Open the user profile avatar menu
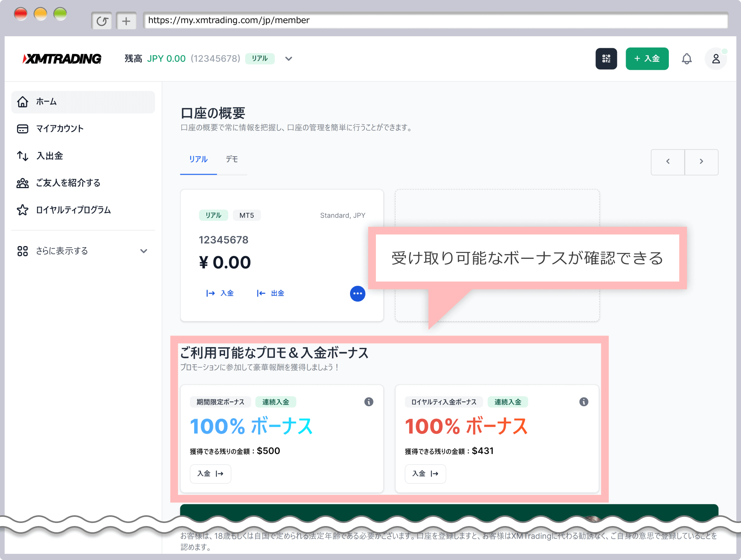 (716, 59)
